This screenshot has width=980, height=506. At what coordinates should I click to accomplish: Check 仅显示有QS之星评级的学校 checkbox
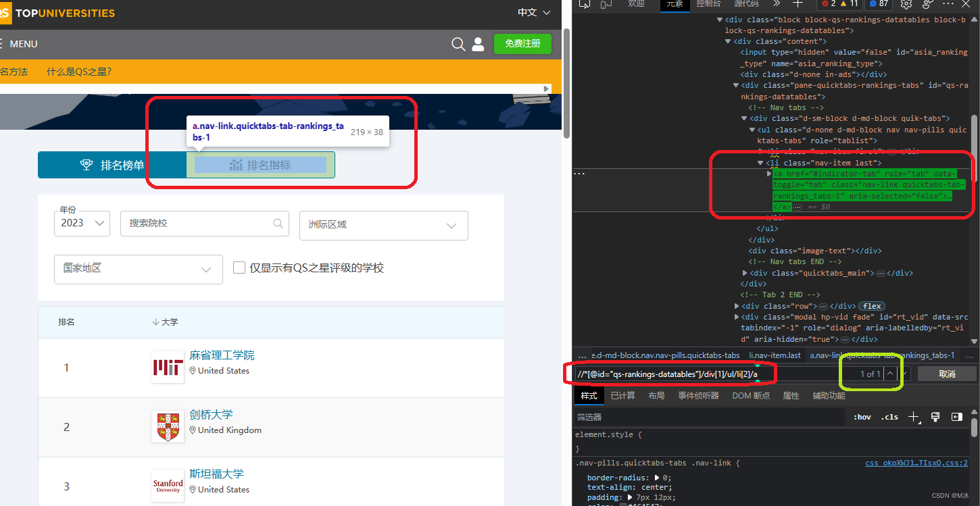point(239,268)
